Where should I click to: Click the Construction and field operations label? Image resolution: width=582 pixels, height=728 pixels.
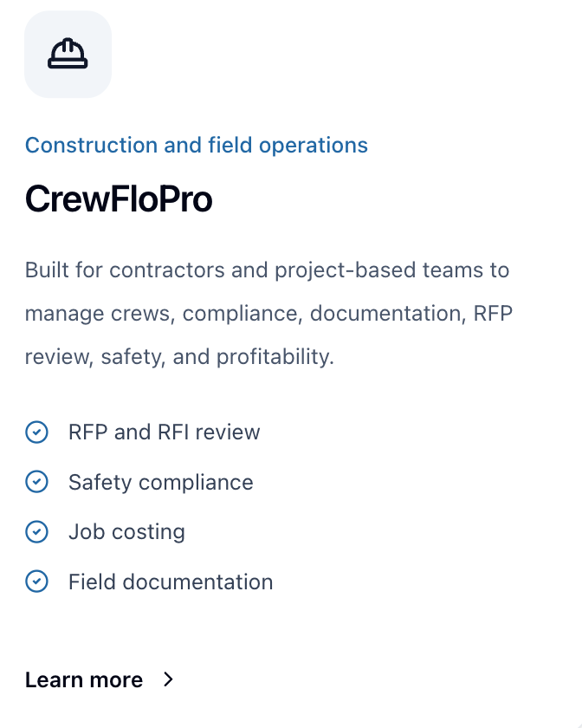click(x=197, y=145)
